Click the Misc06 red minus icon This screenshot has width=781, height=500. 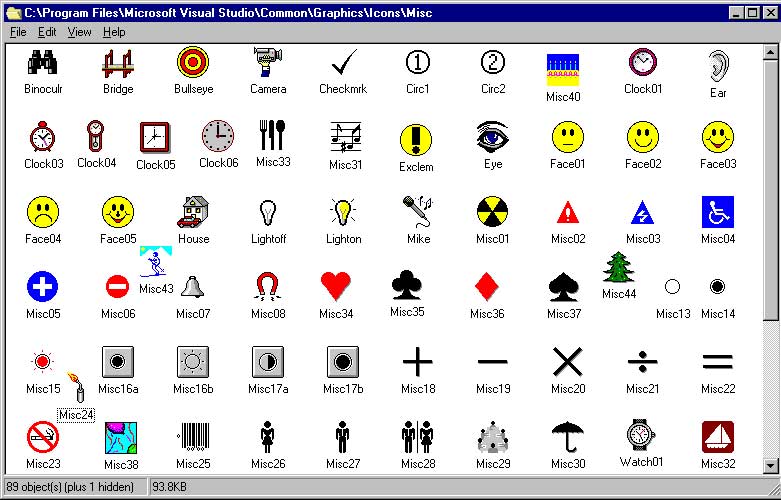coord(118,287)
